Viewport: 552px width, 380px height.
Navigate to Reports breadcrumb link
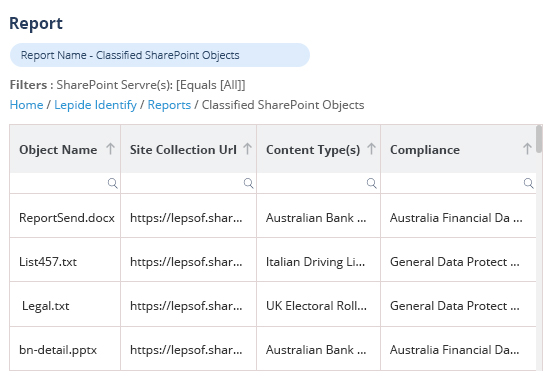point(169,105)
